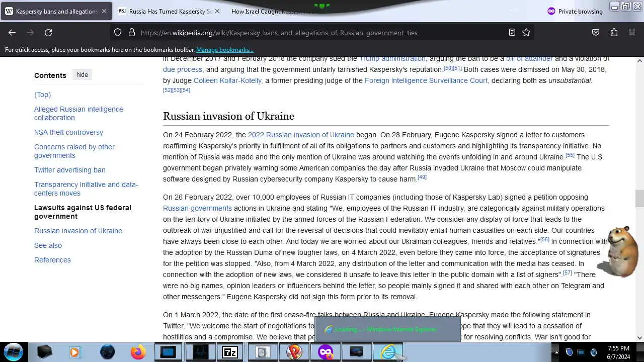This screenshot has height=362, width=644.
Task: Open the media player taskbar icon
Action: point(74,352)
